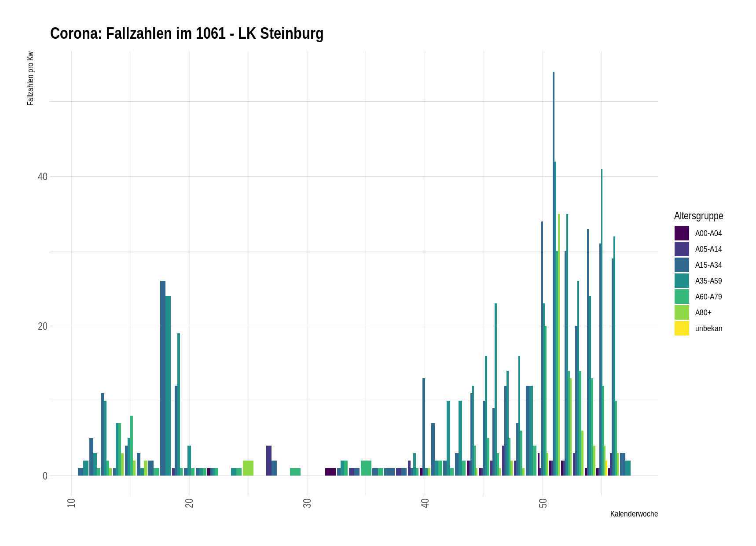The width and height of the screenshot is (756, 546).
Task: Click the A80+ legend color swatch
Action: click(x=682, y=313)
